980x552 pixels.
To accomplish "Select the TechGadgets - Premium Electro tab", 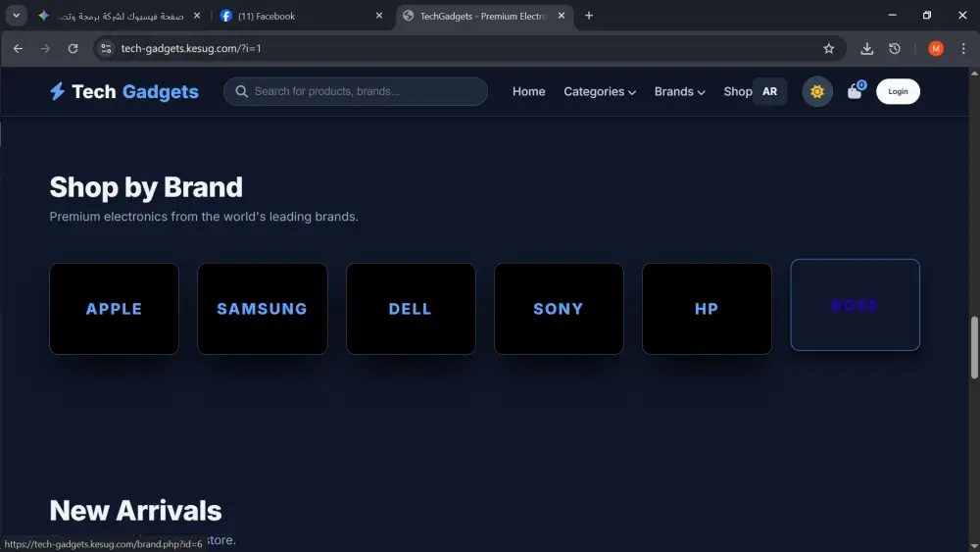I will coord(483,16).
